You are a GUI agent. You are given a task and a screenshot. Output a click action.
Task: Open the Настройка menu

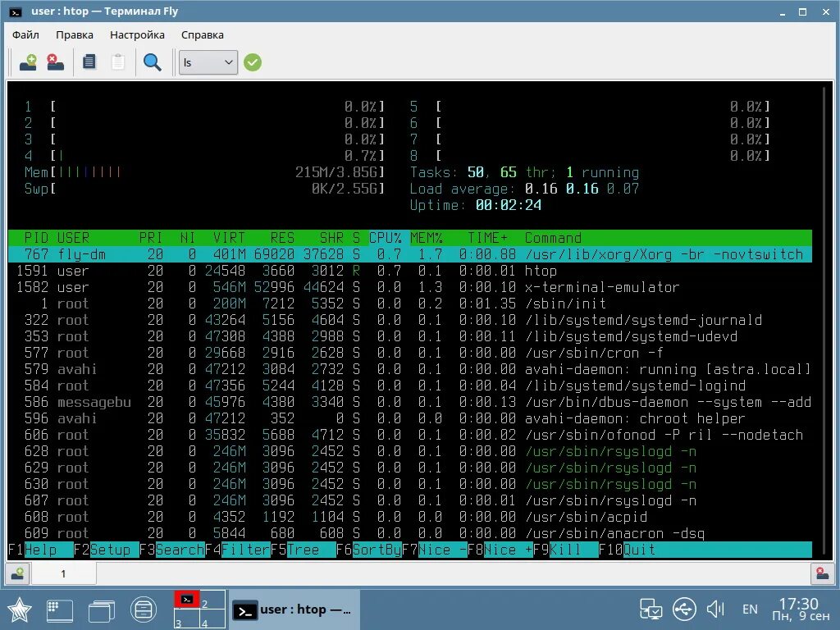136,34
